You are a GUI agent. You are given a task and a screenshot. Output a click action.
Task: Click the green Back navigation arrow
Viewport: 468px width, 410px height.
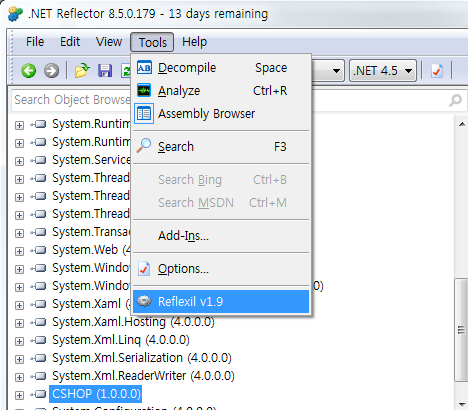pyautogui.click(x=29, y=71)
